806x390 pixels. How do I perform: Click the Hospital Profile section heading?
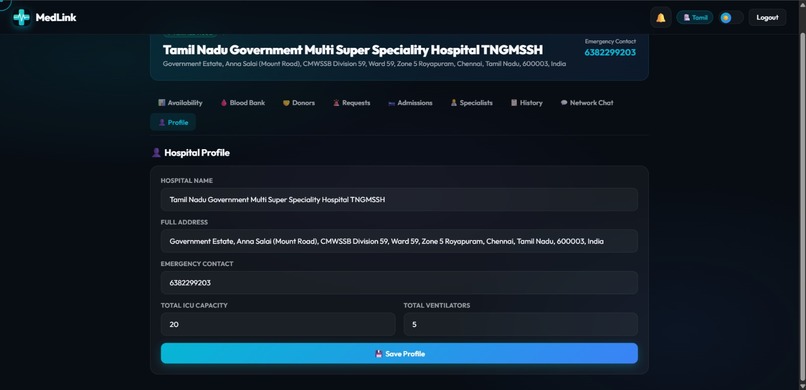[197, 153]
